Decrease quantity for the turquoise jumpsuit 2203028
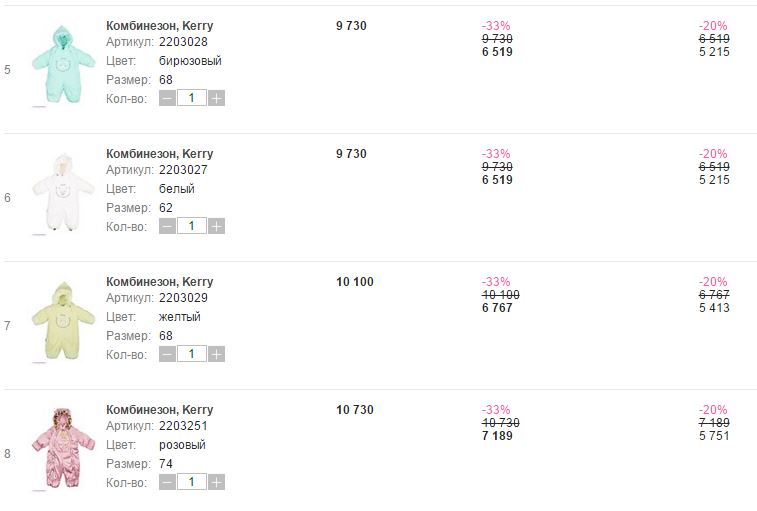Viewport: 757px width, 511px height. coord(167,98)
